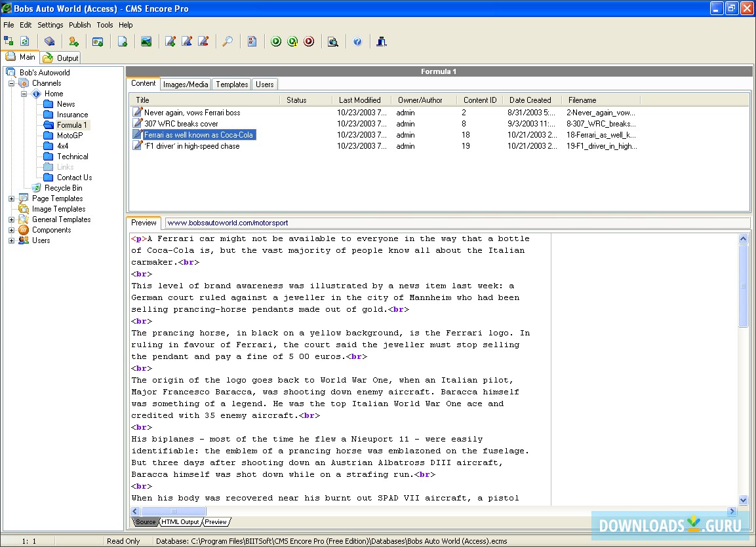Collapse the Channels tree node

point(10,83)
